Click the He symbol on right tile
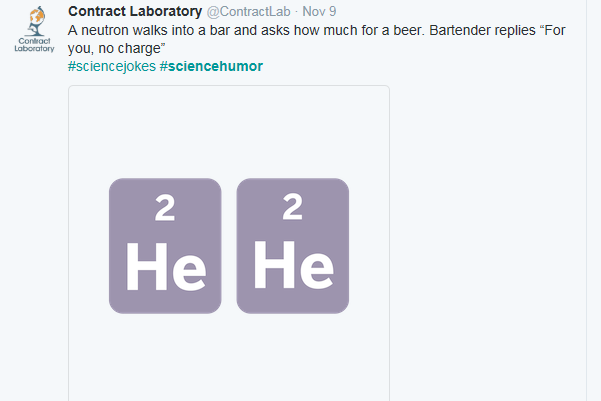The height and width of the screenshot is (401, 601). click(x=294, y=265)
